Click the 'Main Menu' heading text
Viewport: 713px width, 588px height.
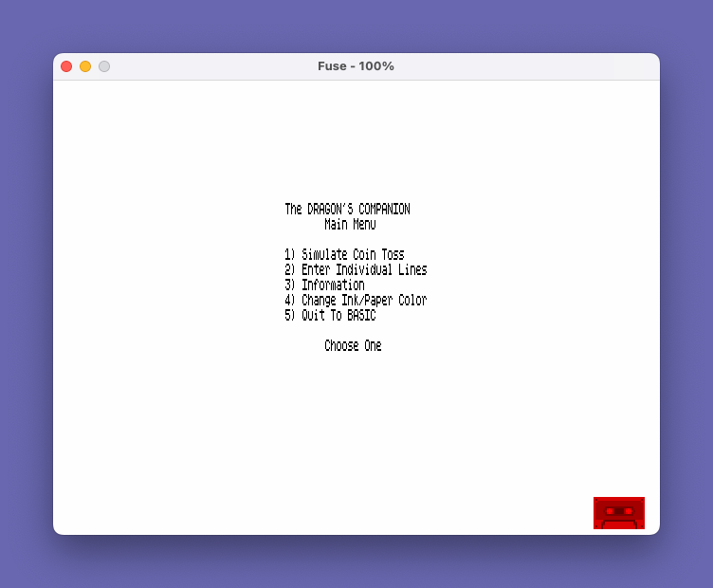click(x=350, y=224)
